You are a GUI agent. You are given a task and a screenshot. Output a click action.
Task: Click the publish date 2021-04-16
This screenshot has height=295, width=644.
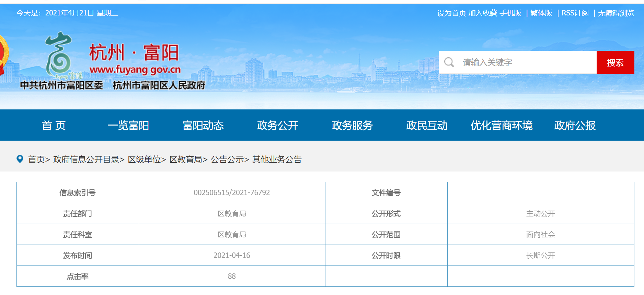pos(232,256)
